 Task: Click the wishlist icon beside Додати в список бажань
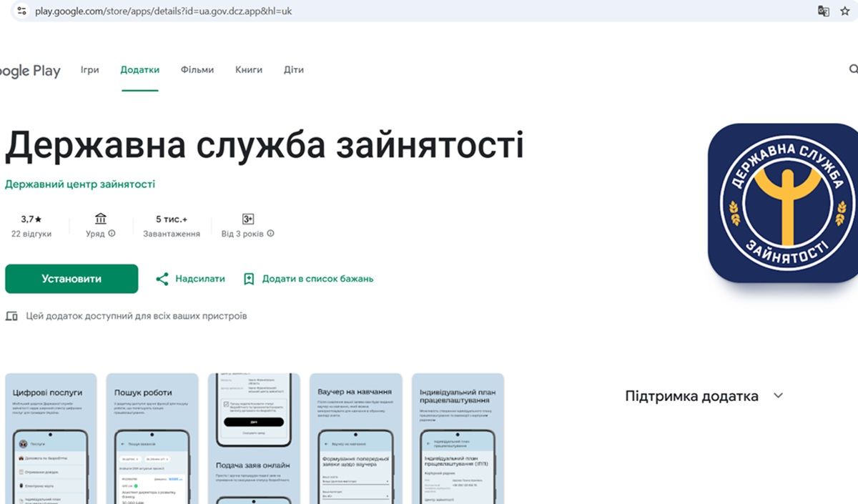pyautogui.click(x=248, y=279)
